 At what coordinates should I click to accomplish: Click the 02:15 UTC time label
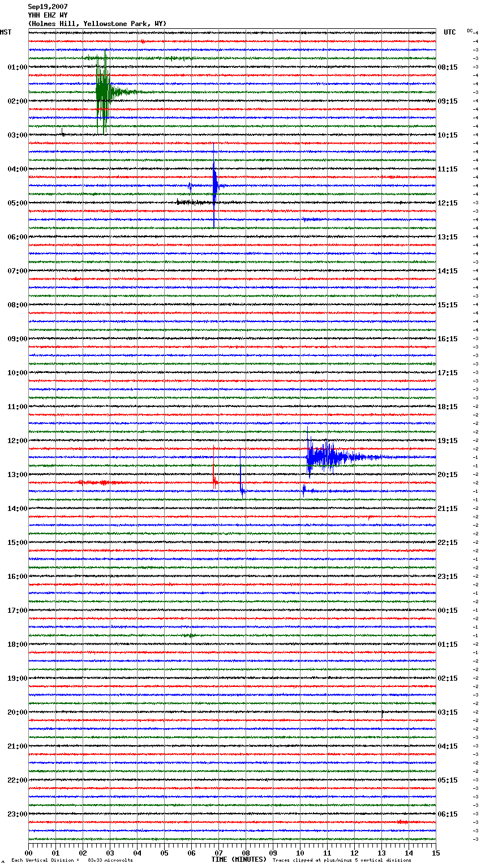[448, 678]
